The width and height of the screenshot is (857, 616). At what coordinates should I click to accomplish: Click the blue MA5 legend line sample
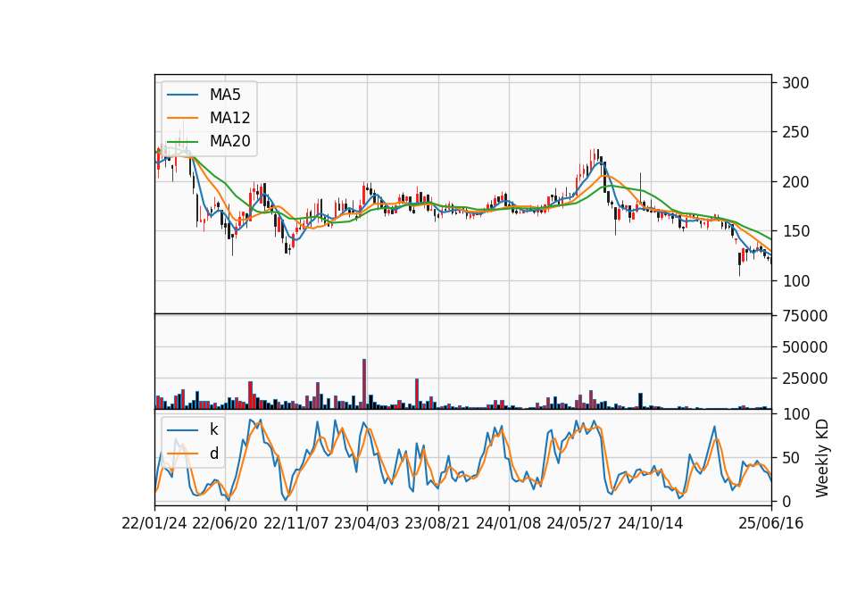[x=182, y=95]
